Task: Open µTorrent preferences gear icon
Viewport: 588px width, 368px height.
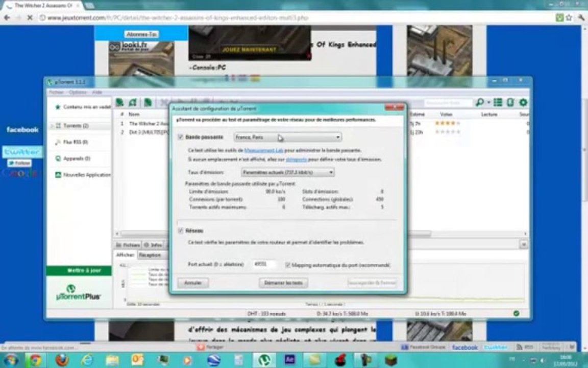Action: point(523,102)
